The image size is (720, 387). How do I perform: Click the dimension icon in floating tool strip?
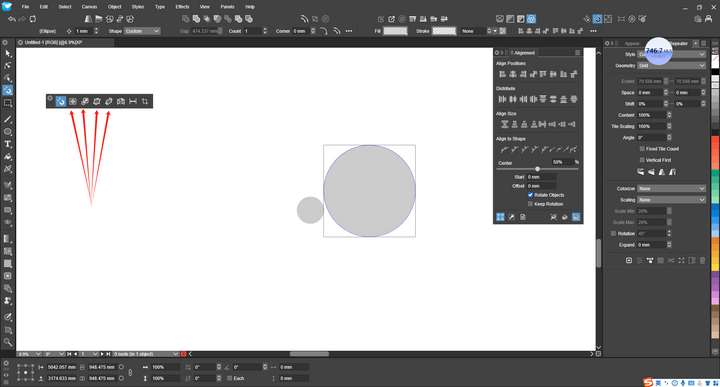133,101
